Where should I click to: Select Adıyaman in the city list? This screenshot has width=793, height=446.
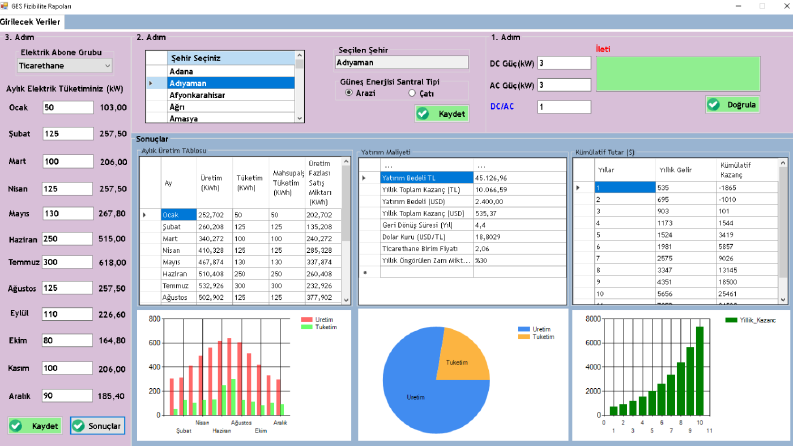(x=231, y=83)
